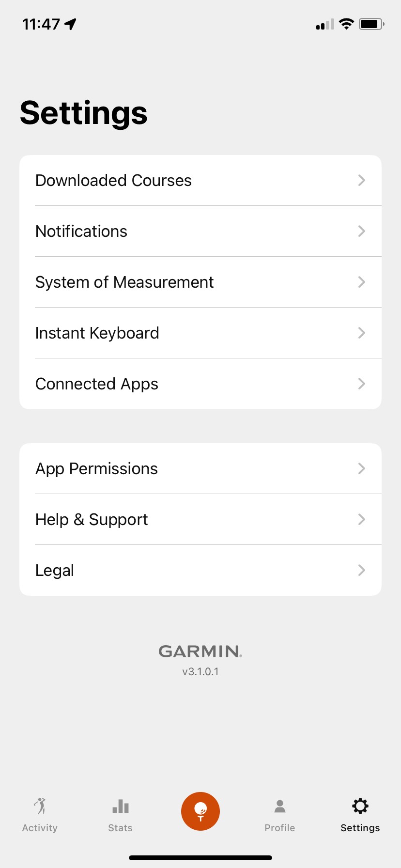
Task: Tap the location arrow status icon
Action: [x=71, y=24]
